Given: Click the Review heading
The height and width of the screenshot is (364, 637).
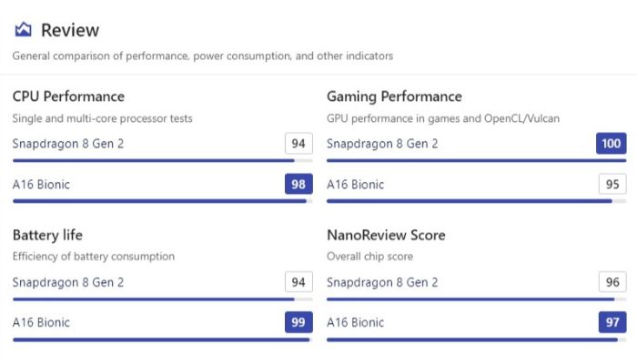Looking at the screenshot, I should tap(70, 30).
